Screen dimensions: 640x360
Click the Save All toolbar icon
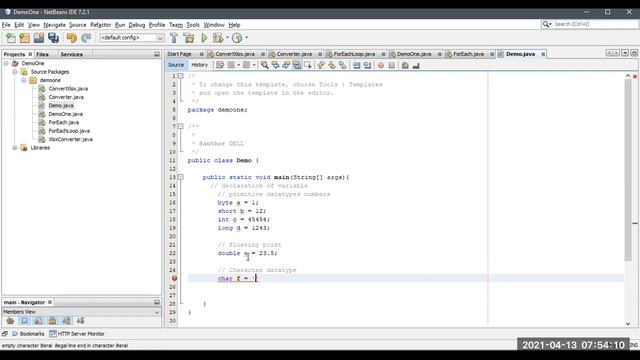pos(53,38)
